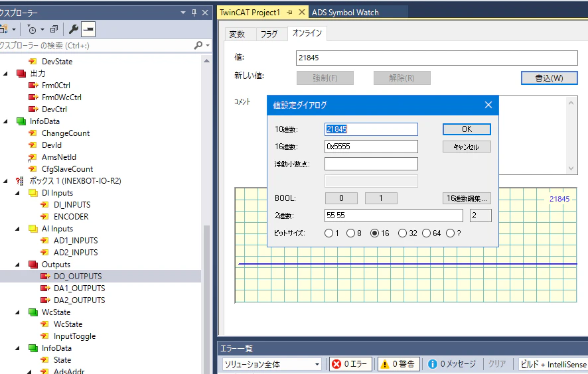This screenshot has height=374, width=588.
Task: Select the ? bit size radio button
Action: click(451, 233)
